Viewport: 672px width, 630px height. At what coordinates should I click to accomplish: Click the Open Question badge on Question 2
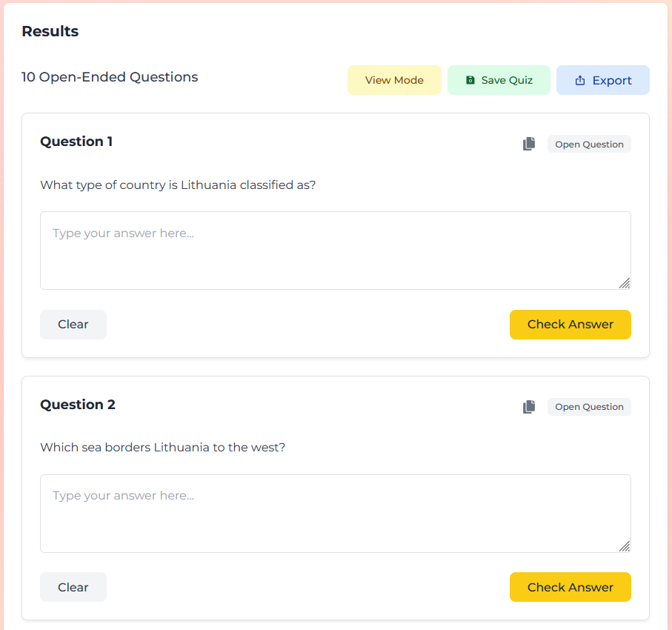tap(589, 407)
